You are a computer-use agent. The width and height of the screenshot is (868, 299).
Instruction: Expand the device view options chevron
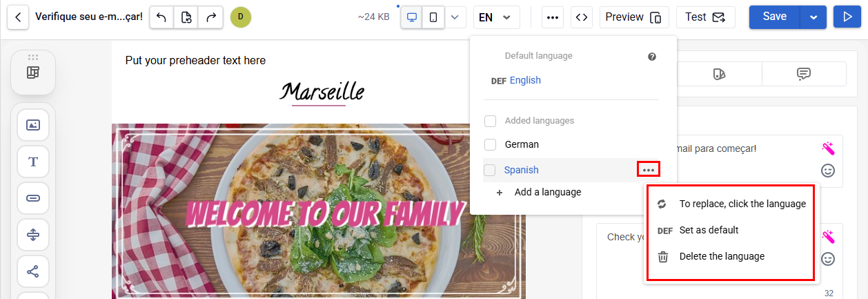coord(455,17)
